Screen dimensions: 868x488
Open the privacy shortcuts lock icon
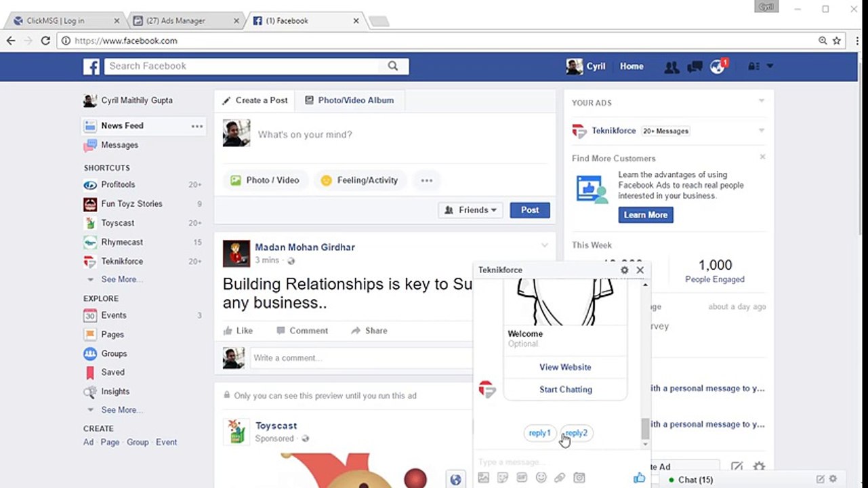(753, 66)
